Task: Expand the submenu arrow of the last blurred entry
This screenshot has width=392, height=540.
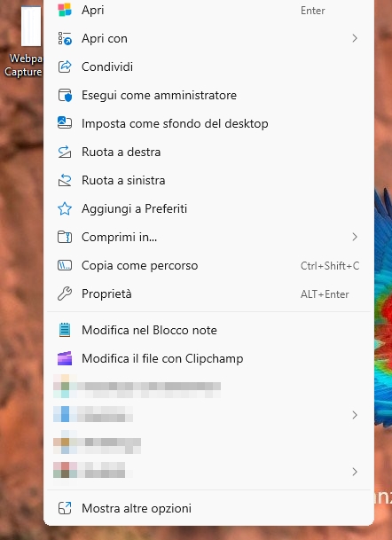Action: (x=355, y=472)
